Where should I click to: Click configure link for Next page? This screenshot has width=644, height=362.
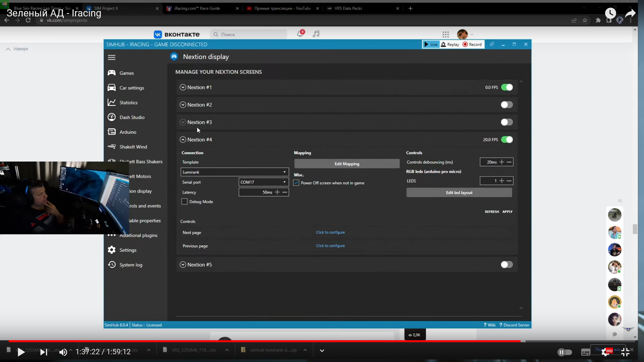[x=330, y=232]
